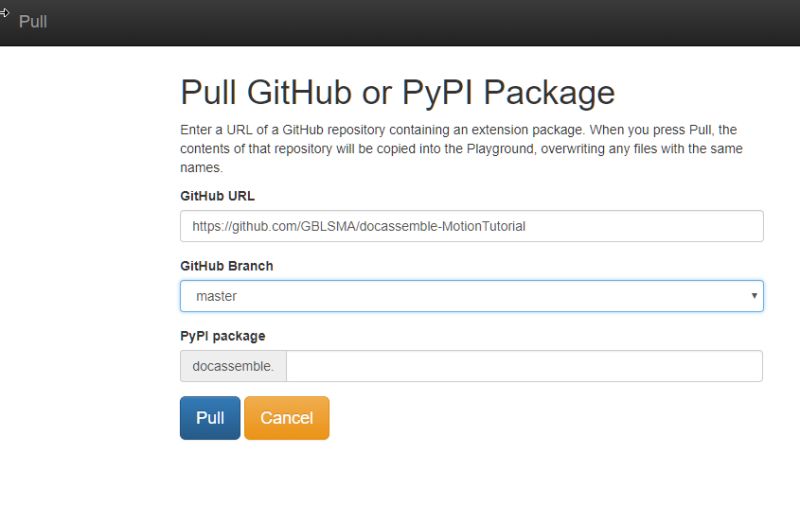Click the docassemble-MotionTutorial text in the URL field
Image resolution: width=800 pixels, height=506 pixels.
442,226
